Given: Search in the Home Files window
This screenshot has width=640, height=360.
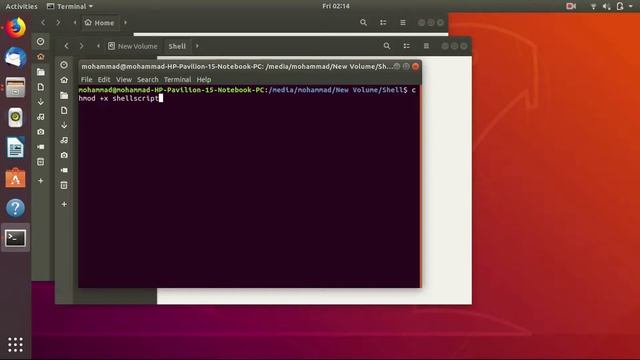Looking at the screenshot, I should tap(363, 22).
